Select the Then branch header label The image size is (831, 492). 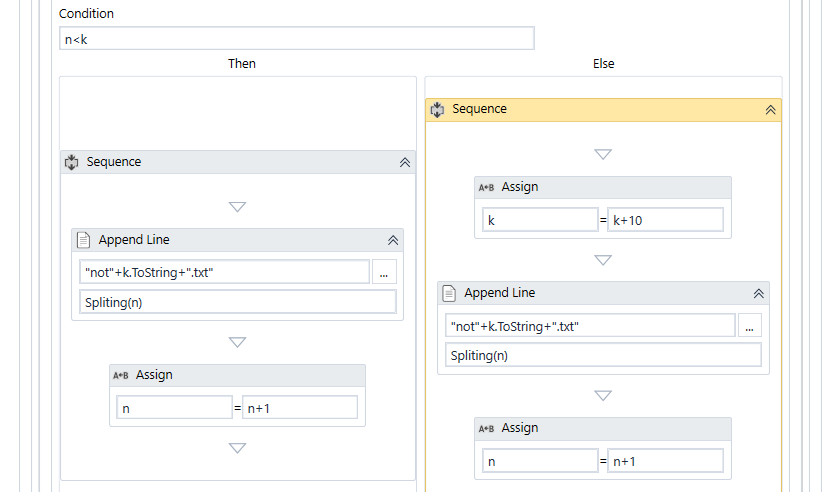click(242, 63)
